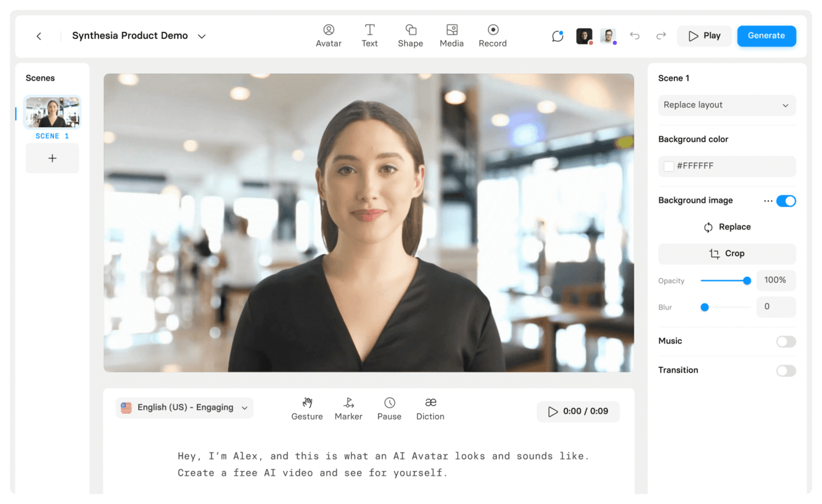
Task: Click the white background color swatch
Action: point(669,167)
